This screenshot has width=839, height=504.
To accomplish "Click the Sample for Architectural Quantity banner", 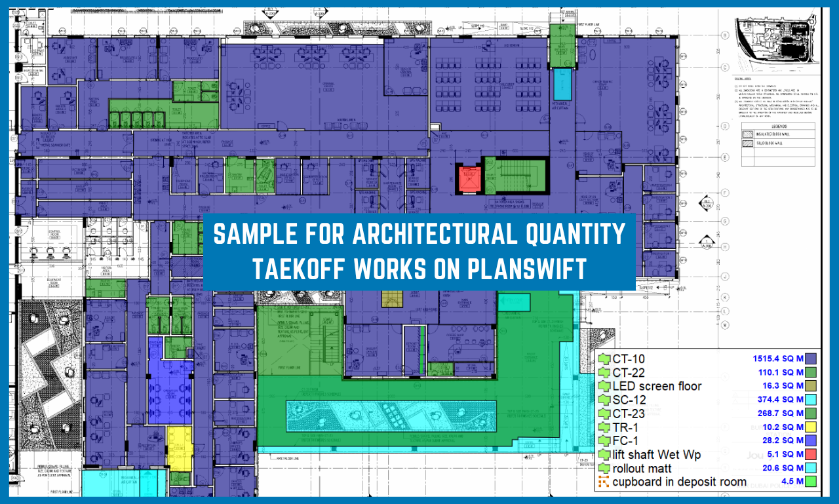I will pyautogui.click(x=419, y=252).
